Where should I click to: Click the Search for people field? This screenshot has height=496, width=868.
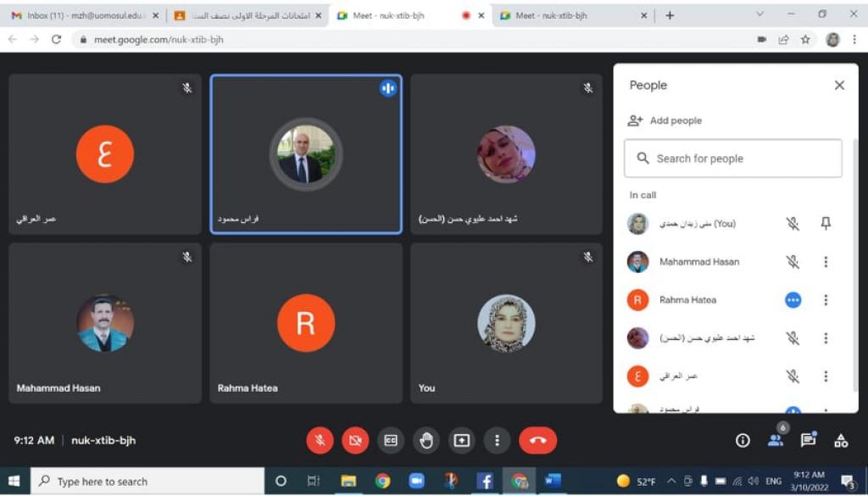pos(733,159)
